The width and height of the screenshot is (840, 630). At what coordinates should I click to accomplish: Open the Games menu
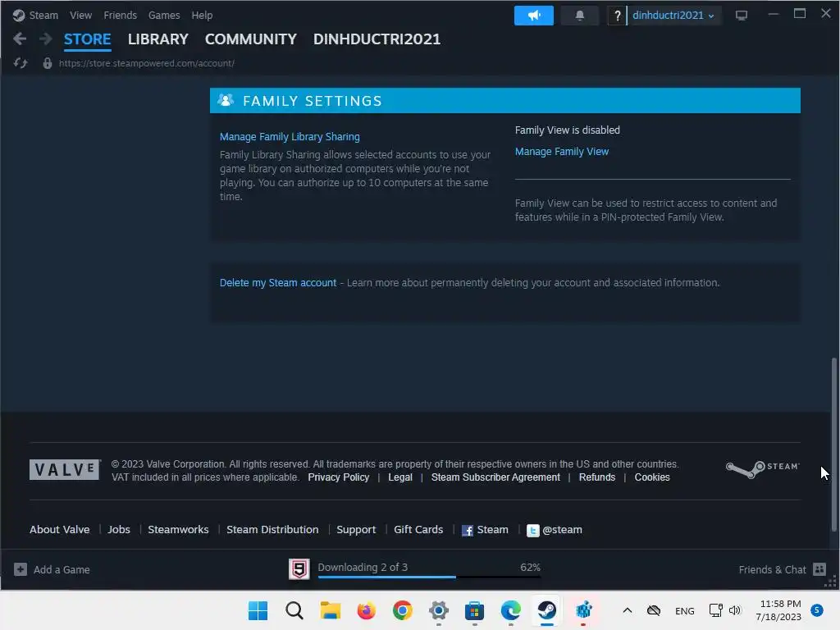pyautogui.click(x=164, y=15)
